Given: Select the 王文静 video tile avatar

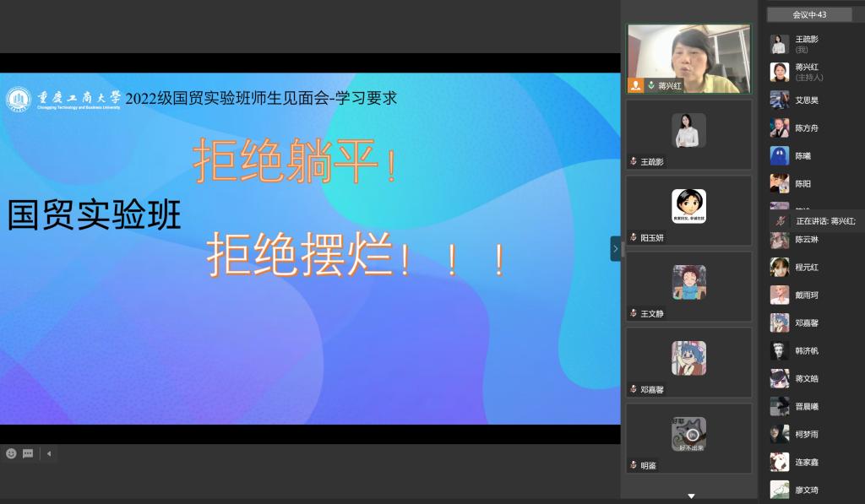Looking at the screenshot, I should click(x=688, y=282).
